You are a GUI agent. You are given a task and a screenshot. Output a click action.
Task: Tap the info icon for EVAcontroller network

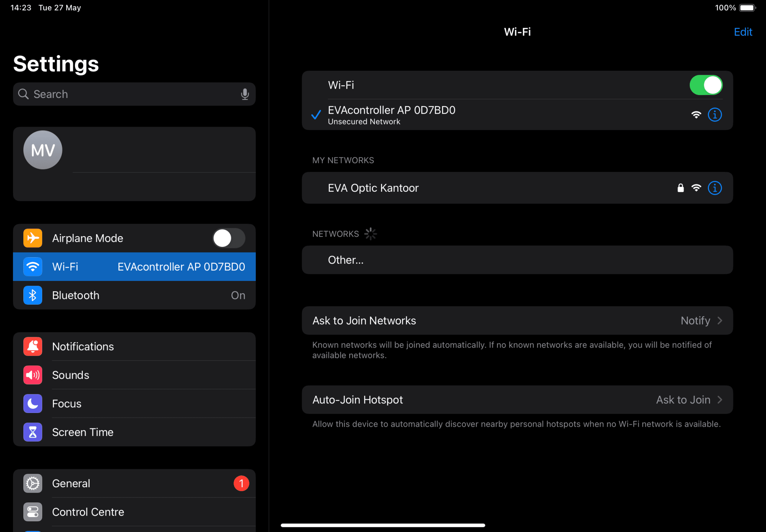pos(715,115)
